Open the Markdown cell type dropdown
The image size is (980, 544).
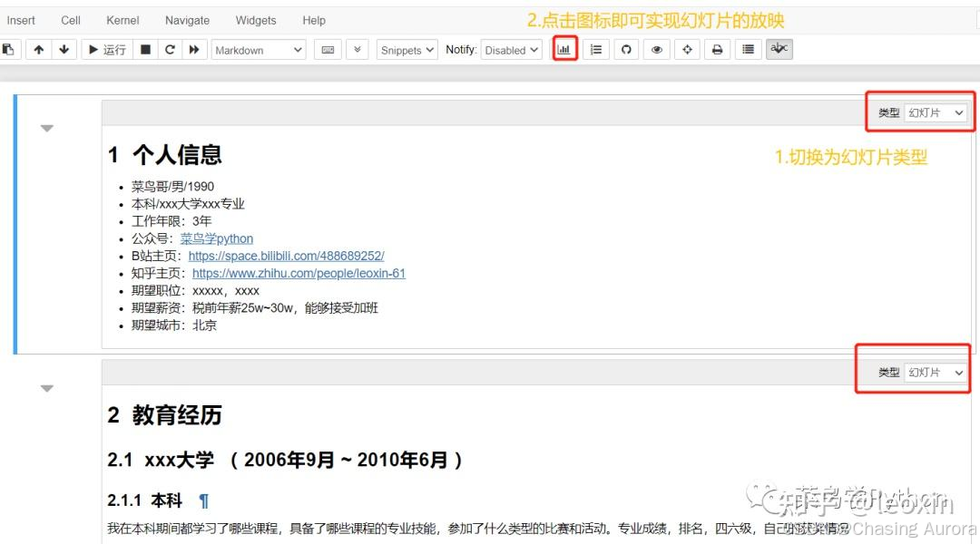click(x=258, y=50)
